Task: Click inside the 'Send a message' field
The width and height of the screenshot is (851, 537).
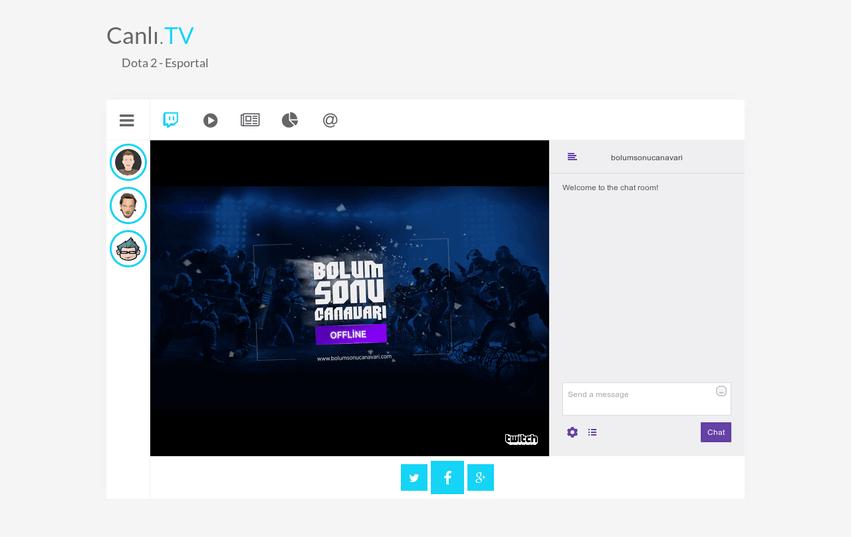Action: [638, 398]
